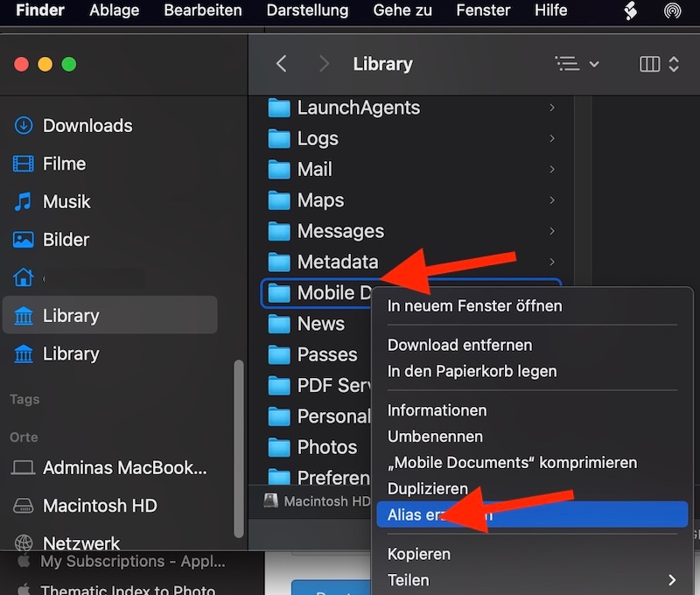
Task: Click the home folder icon in sidebar
Action: 24,277
